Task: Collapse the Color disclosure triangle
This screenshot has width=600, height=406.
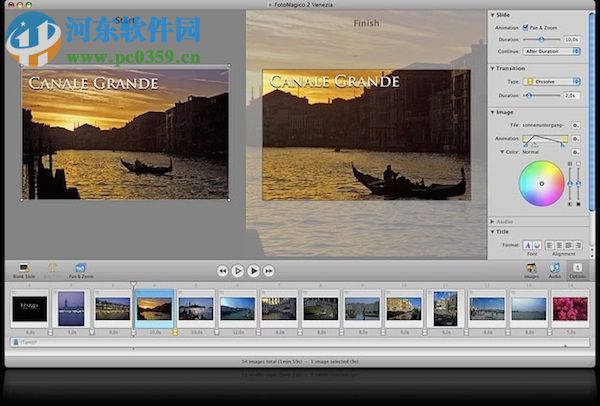Action: (x=503, y=152)
